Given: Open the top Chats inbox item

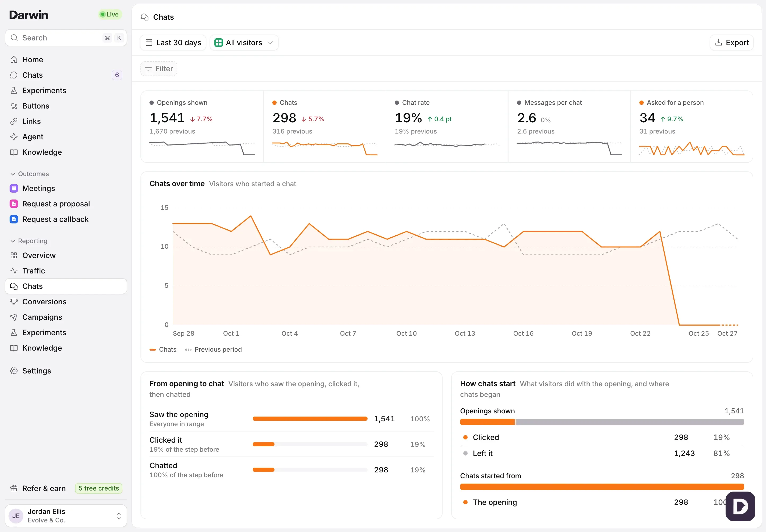Looking at the screenshot, I should (x=66, y=75).
